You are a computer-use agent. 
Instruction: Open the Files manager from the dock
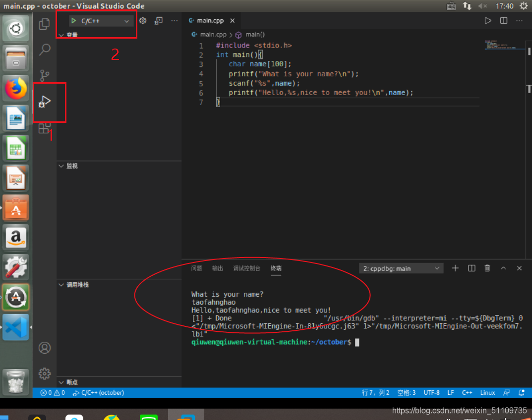pyautogui.click(x=16, y=58)
